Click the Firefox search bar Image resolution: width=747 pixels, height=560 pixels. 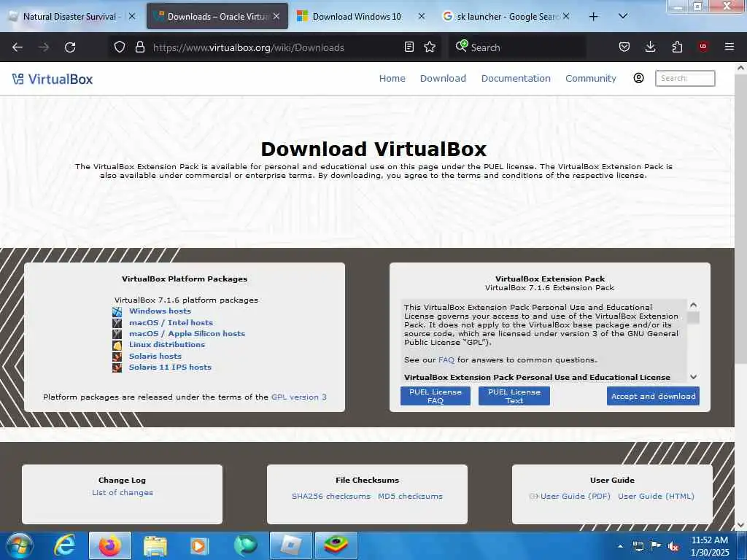[x=517, y=47]
